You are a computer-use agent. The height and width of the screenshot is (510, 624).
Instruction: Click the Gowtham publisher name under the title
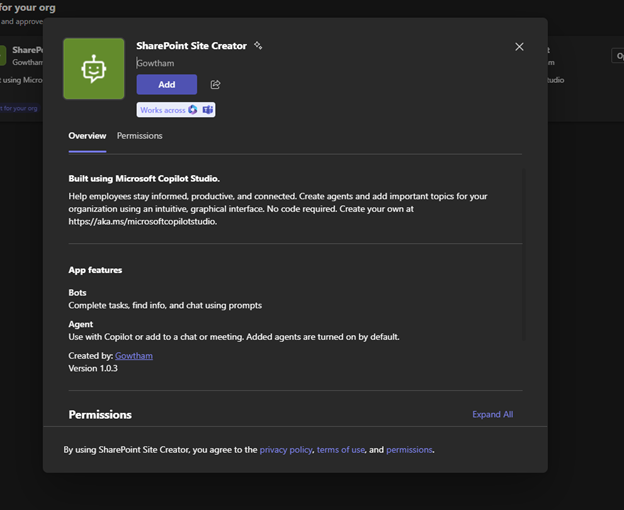(x=155, y=63)
